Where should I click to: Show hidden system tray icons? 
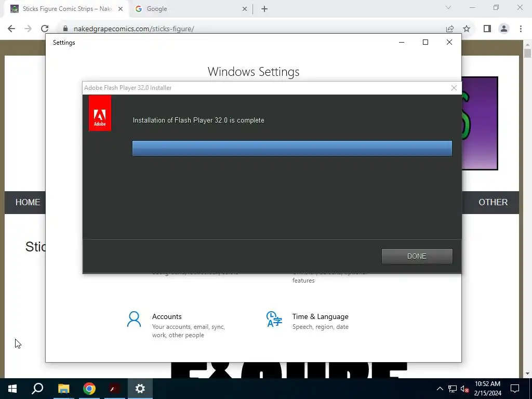click(440, 389)
